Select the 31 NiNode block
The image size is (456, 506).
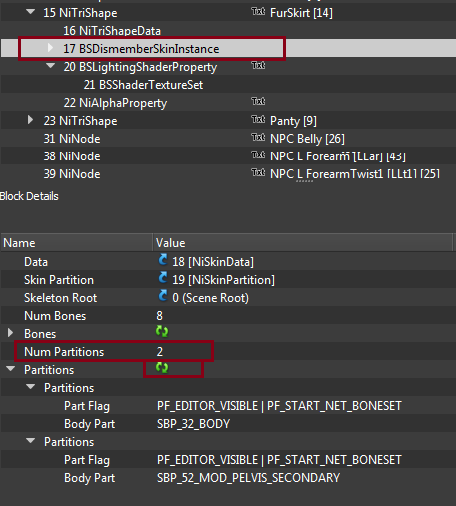(x=72, y=139)
